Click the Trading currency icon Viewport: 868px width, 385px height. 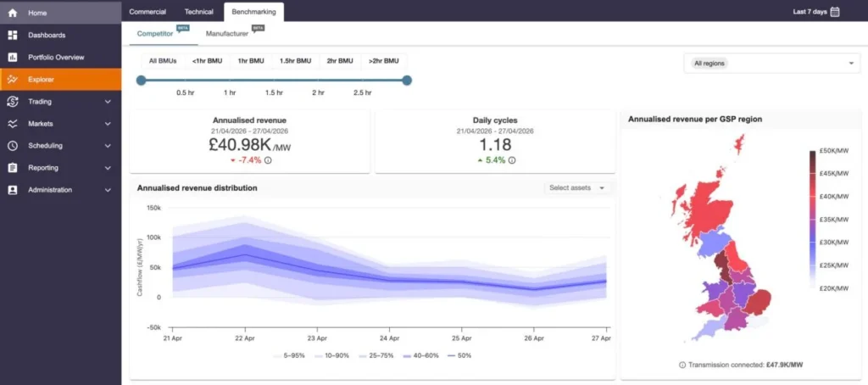13,102
